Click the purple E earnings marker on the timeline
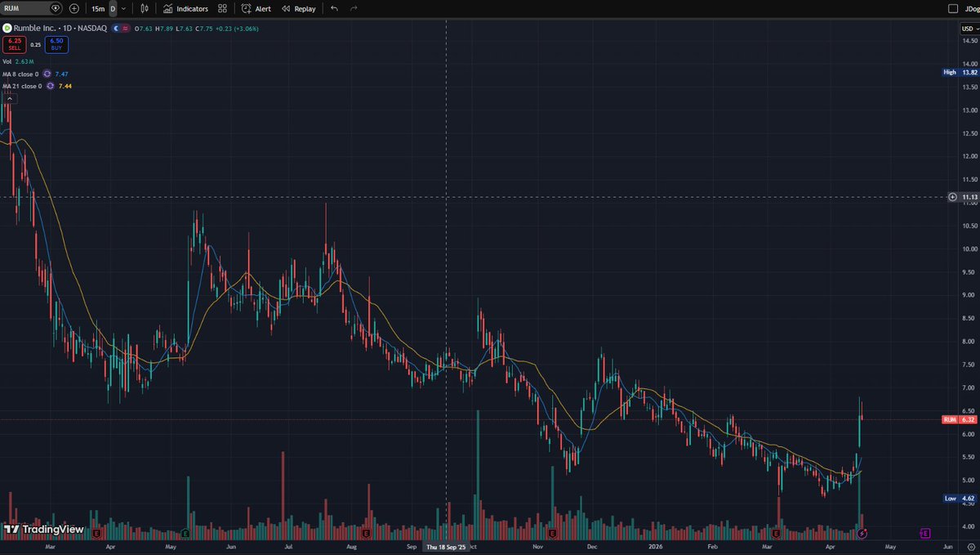Viewport: 980px width, 555px height. 925,535
